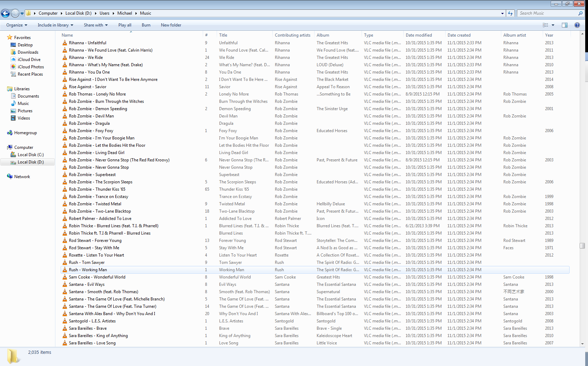Select file Rod Stewart - Forever Young
Screen dimensions: 588x366
[95, 241]
